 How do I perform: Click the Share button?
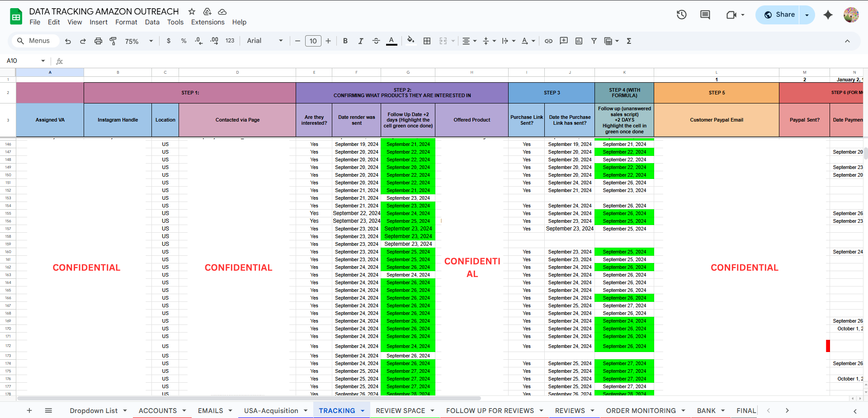pyautogui.click(x=779, y=15)
